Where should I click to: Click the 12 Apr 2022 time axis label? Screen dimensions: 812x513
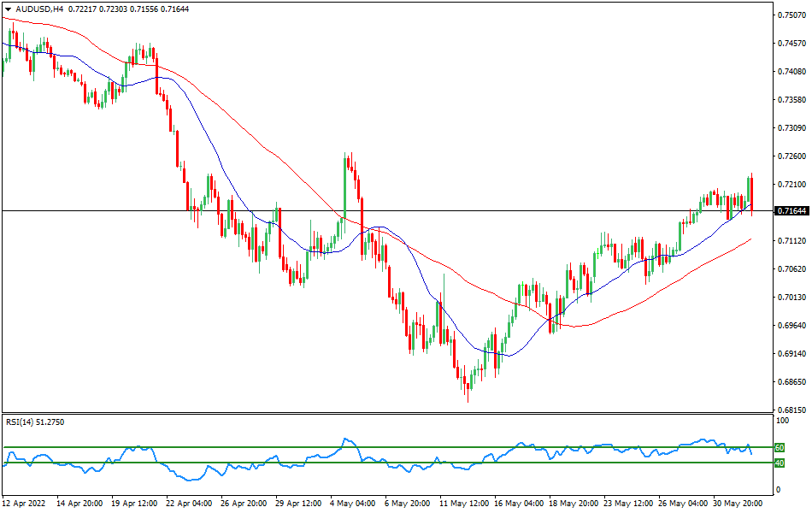[x=22, y=504]
